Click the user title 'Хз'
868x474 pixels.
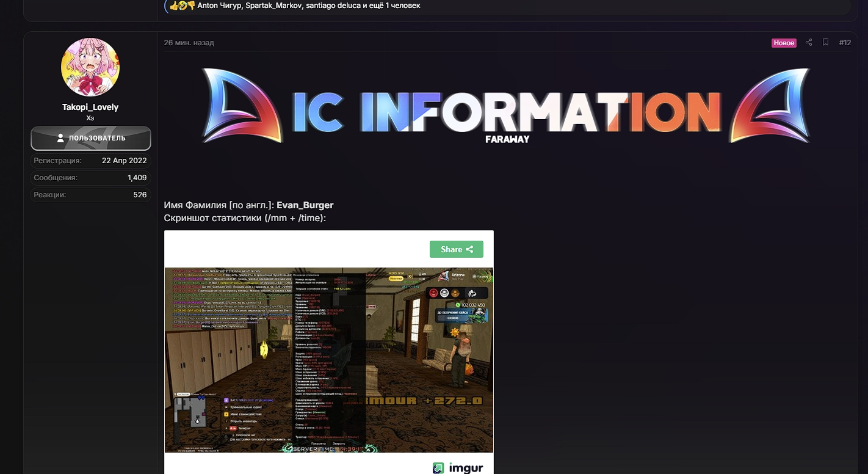[90, 118]
